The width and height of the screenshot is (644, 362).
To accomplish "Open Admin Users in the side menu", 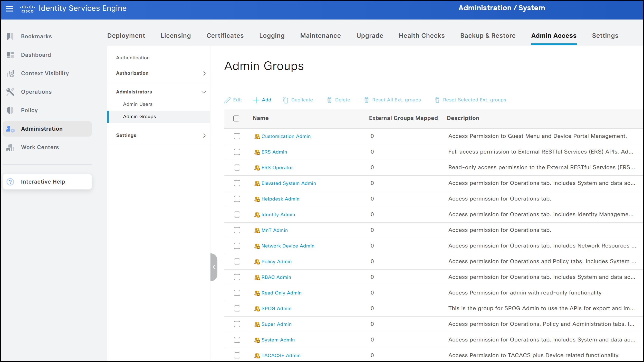I will click(138, 104).
